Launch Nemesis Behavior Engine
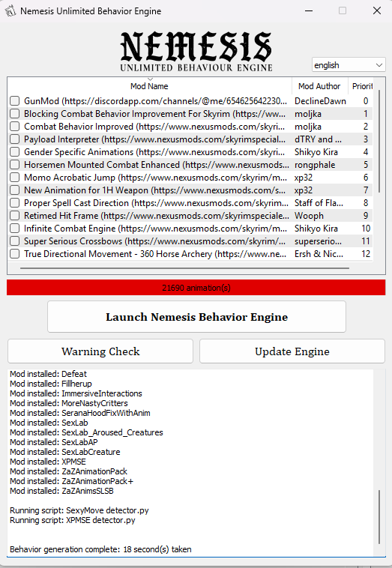 coord(196,317)
